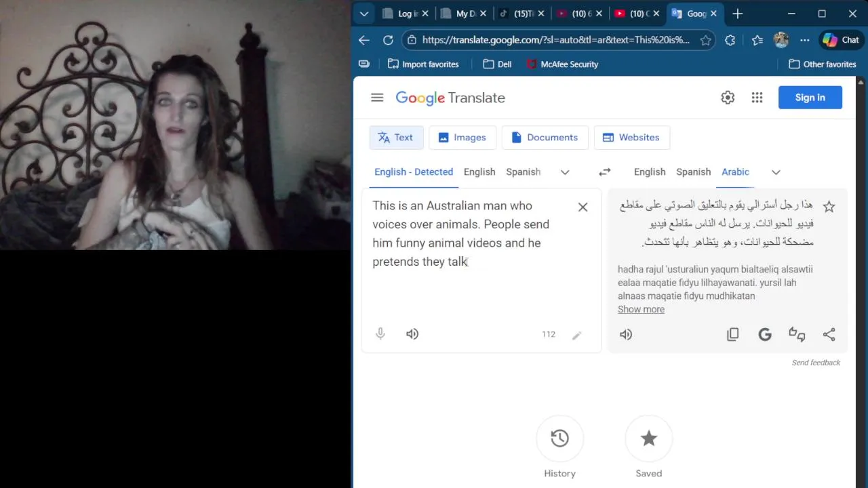868x488 pixels.
Task: Open the handwriting pencil input tool
Action: click(x=576, y=335)
